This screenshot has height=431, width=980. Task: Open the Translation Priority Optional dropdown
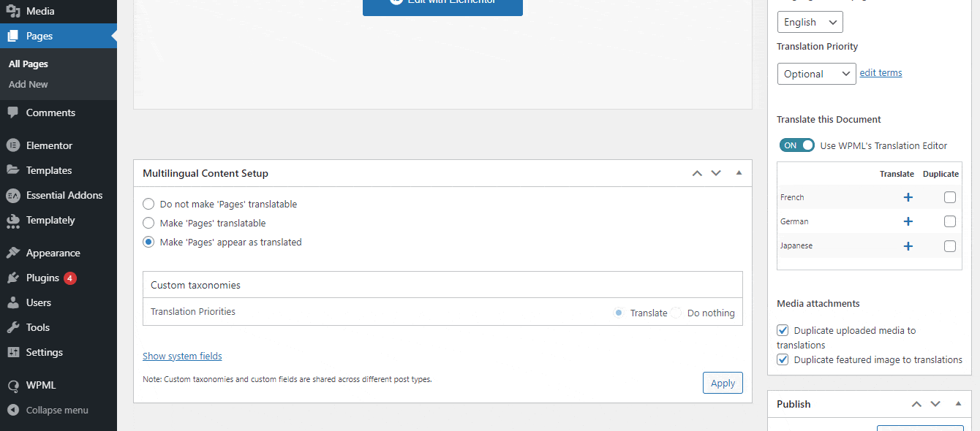coord(816,73)
